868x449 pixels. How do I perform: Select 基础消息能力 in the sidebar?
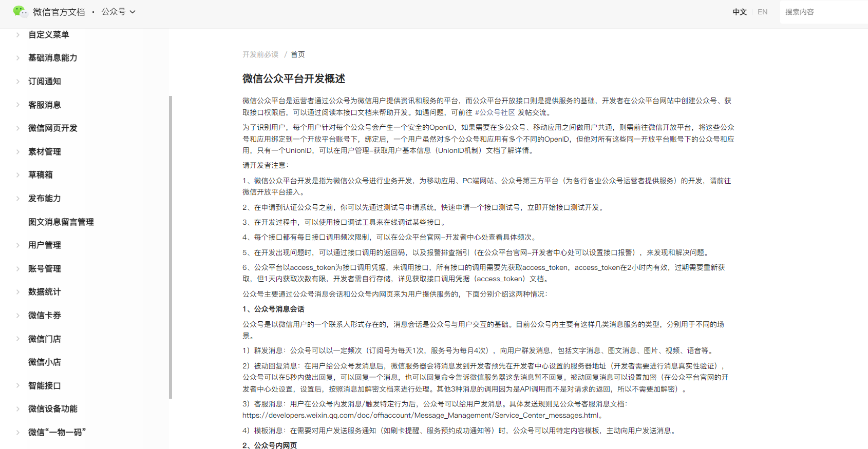tap(52, 58)
